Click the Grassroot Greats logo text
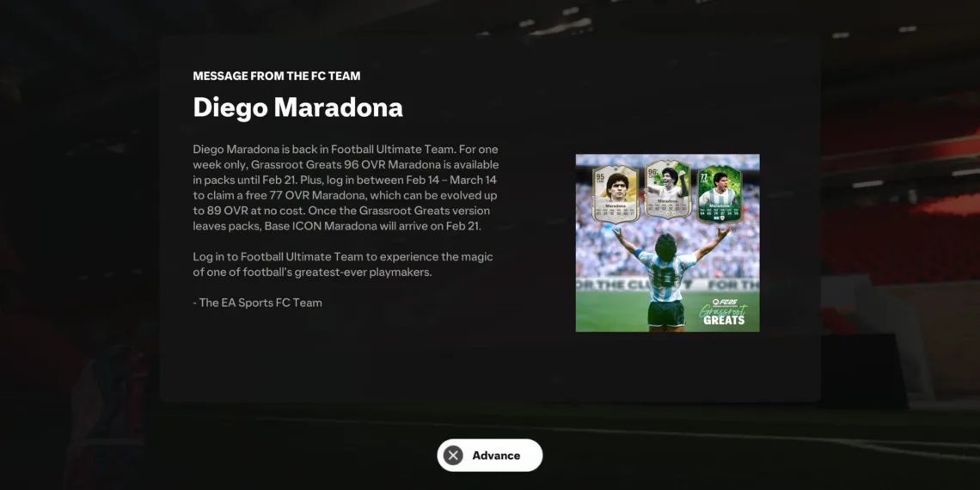This screenshot has width=980, height=490. [724, 315]
